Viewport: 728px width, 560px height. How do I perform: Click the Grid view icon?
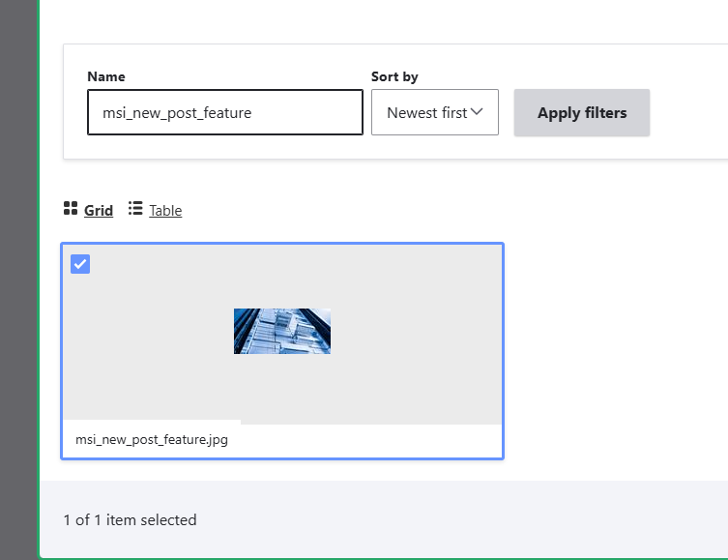coord(71,209)
